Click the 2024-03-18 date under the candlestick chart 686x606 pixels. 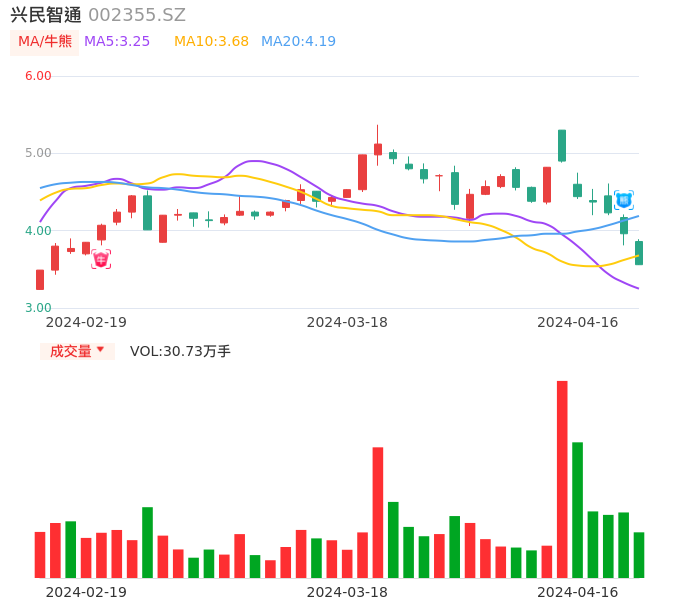[347, 322]
